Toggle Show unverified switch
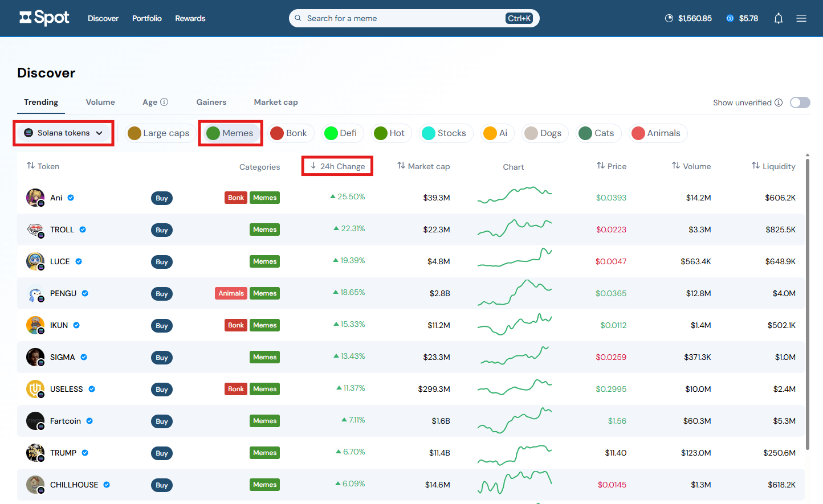The width and height of the screenshot is (823, 504). click(800, 103)
